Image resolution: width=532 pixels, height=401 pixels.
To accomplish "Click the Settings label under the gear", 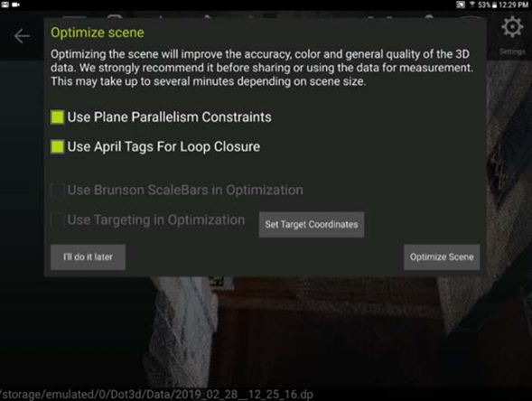I will (512, 51).
